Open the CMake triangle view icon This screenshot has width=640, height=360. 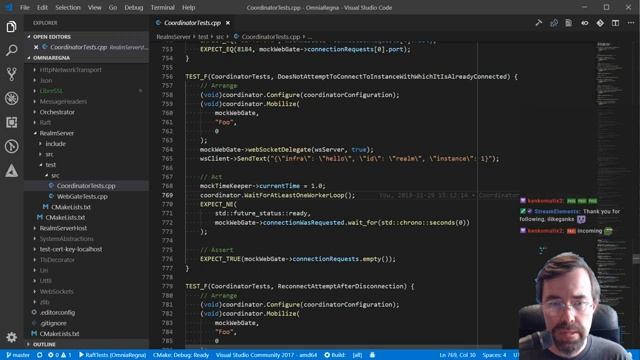11,171
